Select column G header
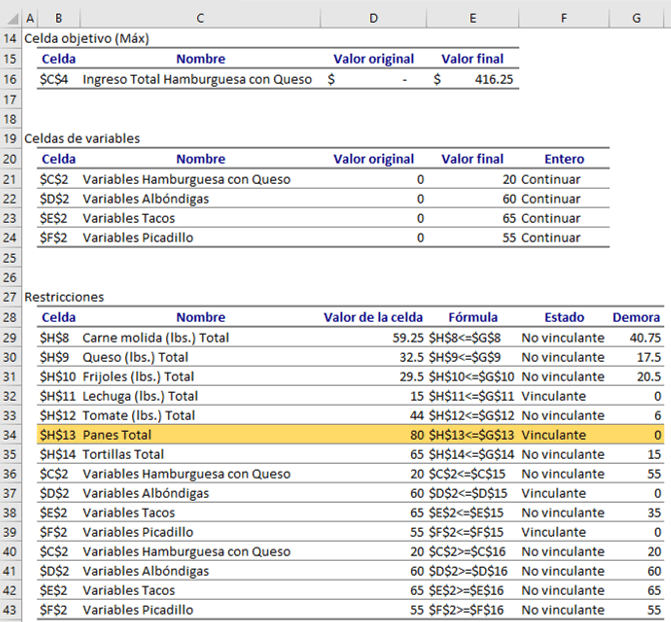Viewport: 671px width, 622px height. [x=636, y=18]
